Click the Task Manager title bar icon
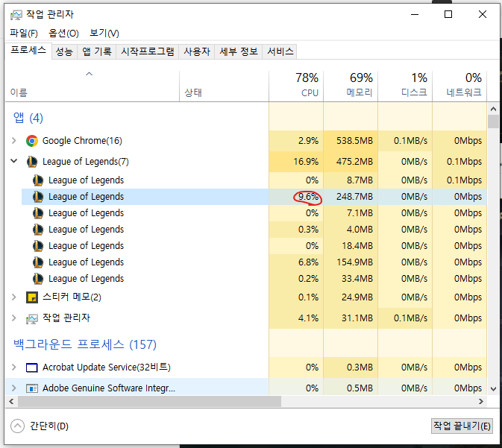The image size is (502, 448). pyautogui.click(x=16, y=15)
